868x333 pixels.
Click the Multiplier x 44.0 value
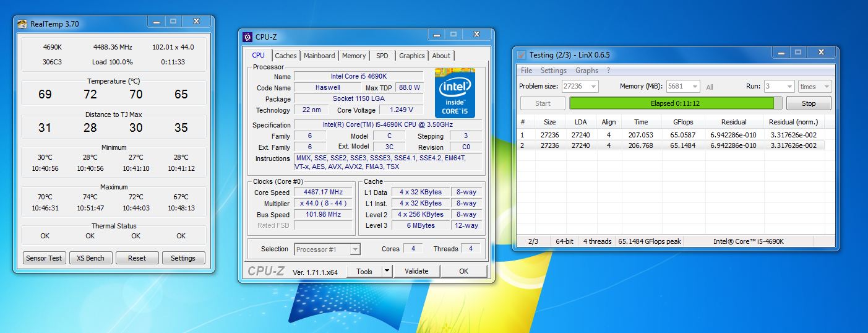pos(323,204)
